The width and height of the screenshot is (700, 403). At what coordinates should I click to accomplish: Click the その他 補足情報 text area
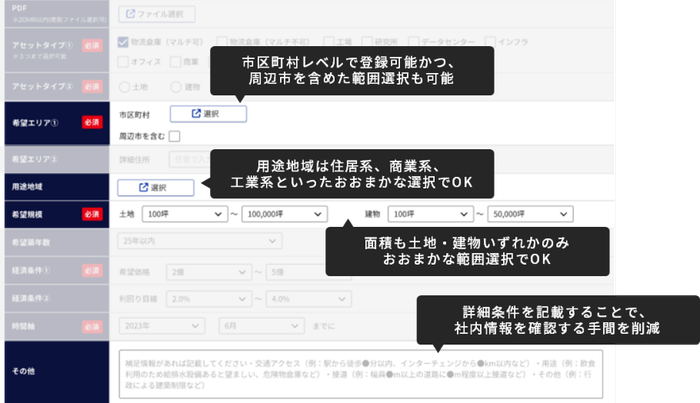pos(361,374)
